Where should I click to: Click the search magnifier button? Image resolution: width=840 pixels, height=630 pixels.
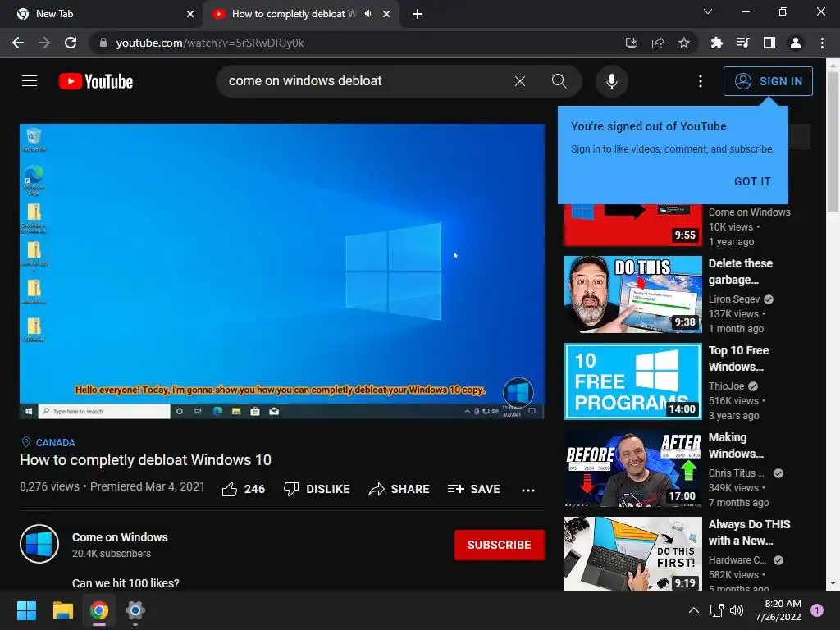[559, 81]
